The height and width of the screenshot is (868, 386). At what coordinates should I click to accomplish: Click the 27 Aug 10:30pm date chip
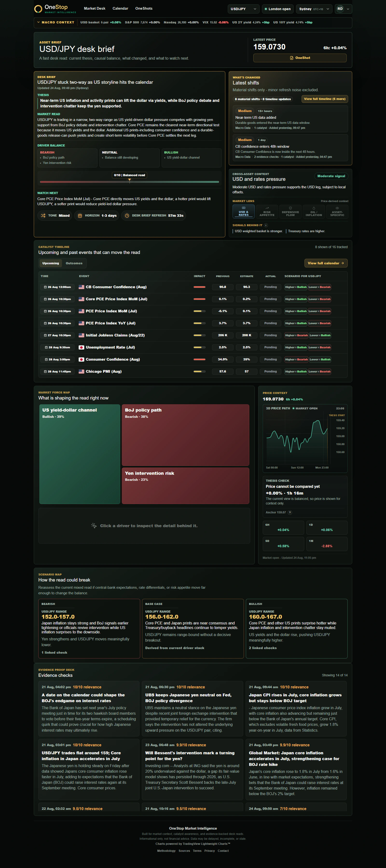point(57,335)
